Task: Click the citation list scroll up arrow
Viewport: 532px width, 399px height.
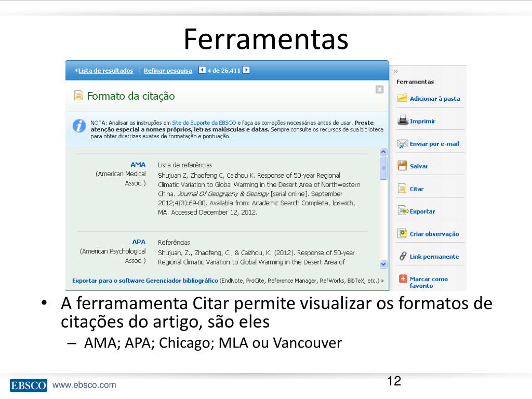Action: click(383, 152)
